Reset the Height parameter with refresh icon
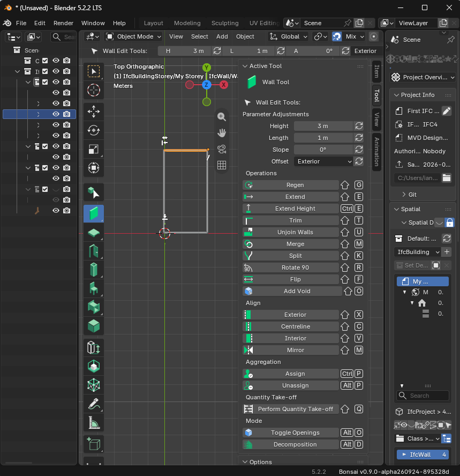The image size is (460, 476). [359, 126]
